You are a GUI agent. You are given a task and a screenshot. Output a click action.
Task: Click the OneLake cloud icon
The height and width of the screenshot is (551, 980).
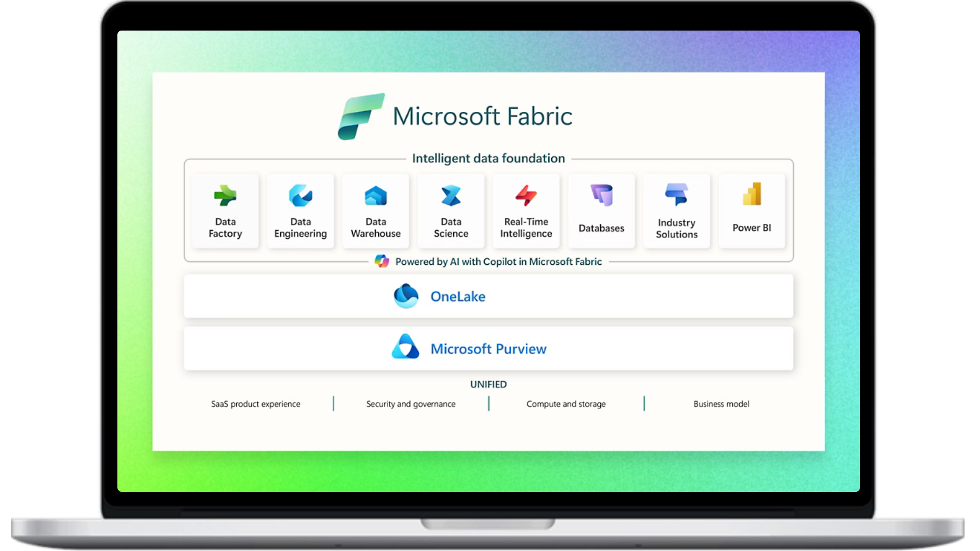click(x=406, y=296)
